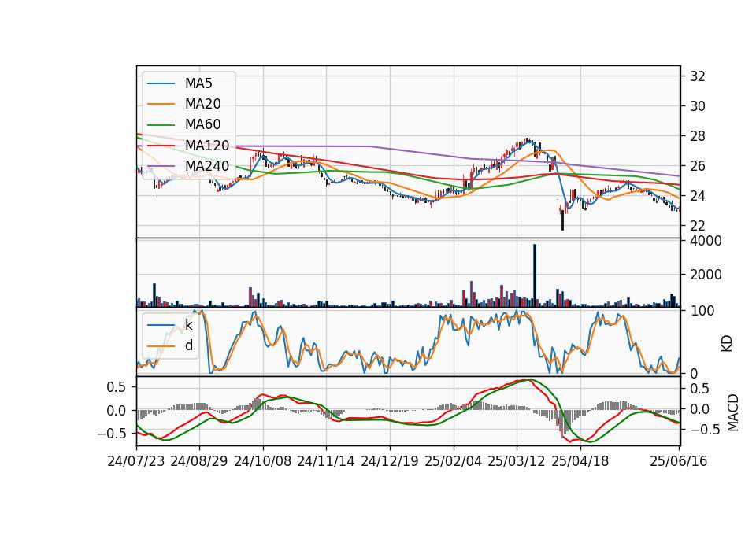Screen dimensions: 756x543
Task: Click the green MA60 legend line sample
Action: (161, 125)
